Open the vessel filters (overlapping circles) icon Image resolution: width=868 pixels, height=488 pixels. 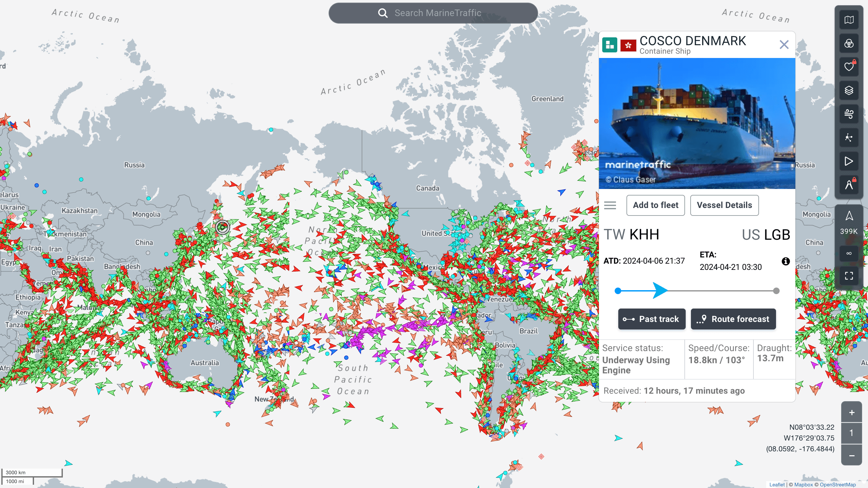pyautogui.click(x=849, y=44)
